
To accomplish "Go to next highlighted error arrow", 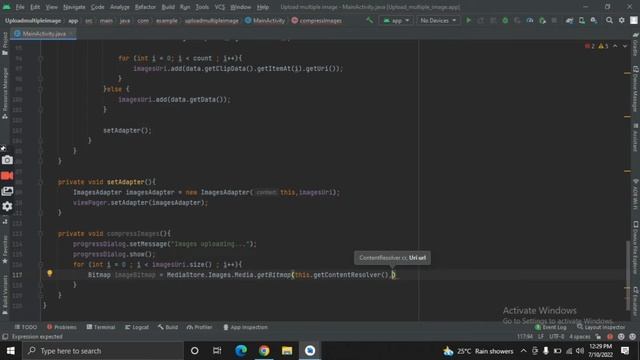I will pos(625,46).
